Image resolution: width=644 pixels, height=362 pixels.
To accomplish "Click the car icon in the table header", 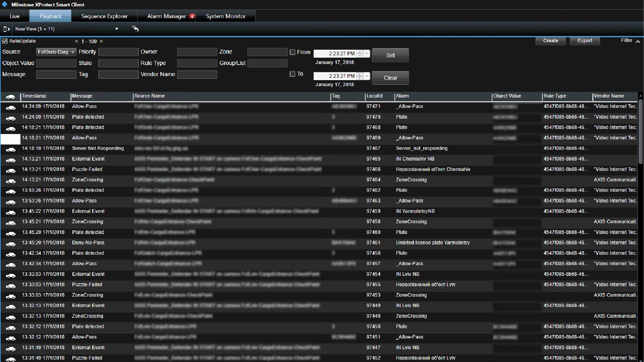I will pyautogui.click(x=11, y=97).
